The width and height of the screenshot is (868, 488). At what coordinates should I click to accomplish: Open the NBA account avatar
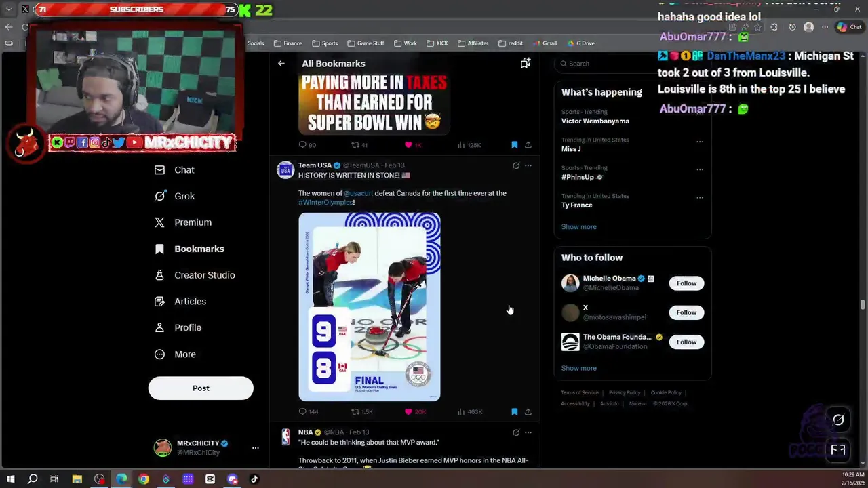click(285, 436)
